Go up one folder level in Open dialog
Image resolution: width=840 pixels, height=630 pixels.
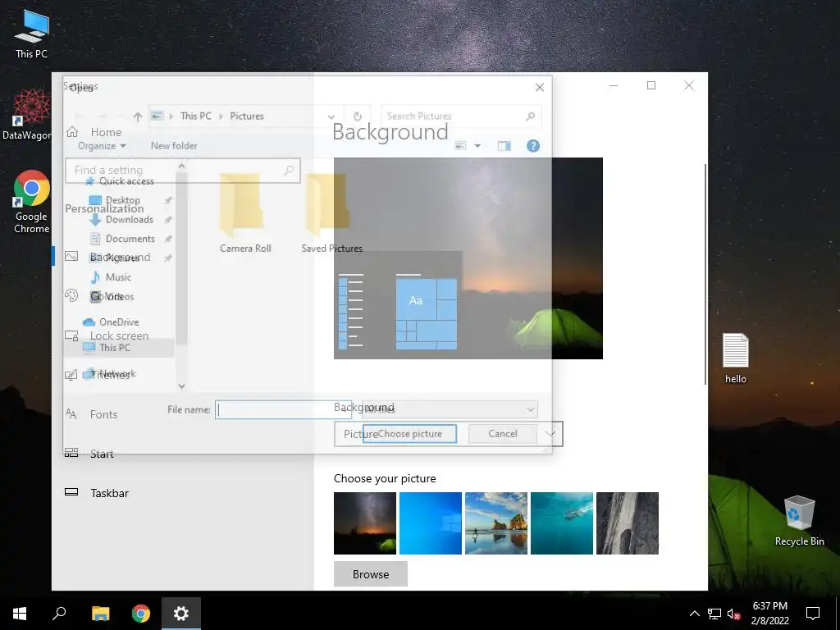click(138, 116)
